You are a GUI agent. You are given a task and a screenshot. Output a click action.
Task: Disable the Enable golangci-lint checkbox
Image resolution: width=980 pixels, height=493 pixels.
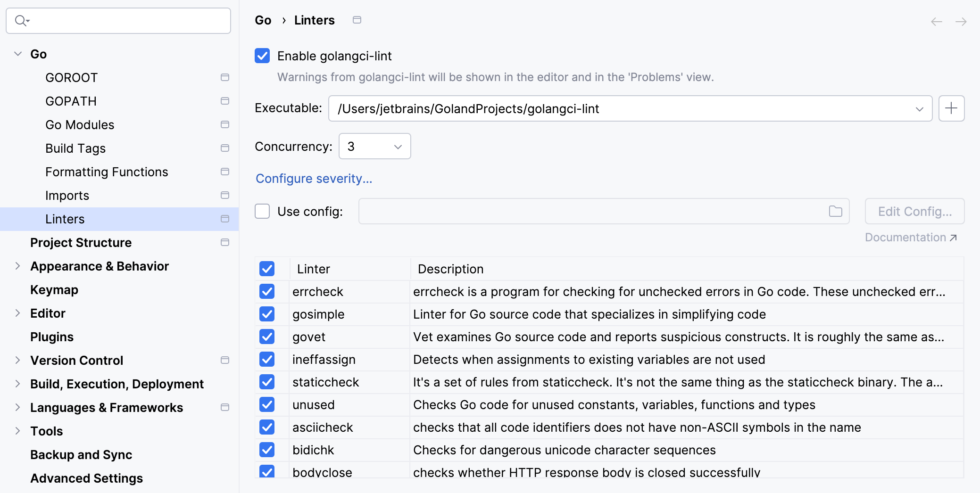click(262, 56)
